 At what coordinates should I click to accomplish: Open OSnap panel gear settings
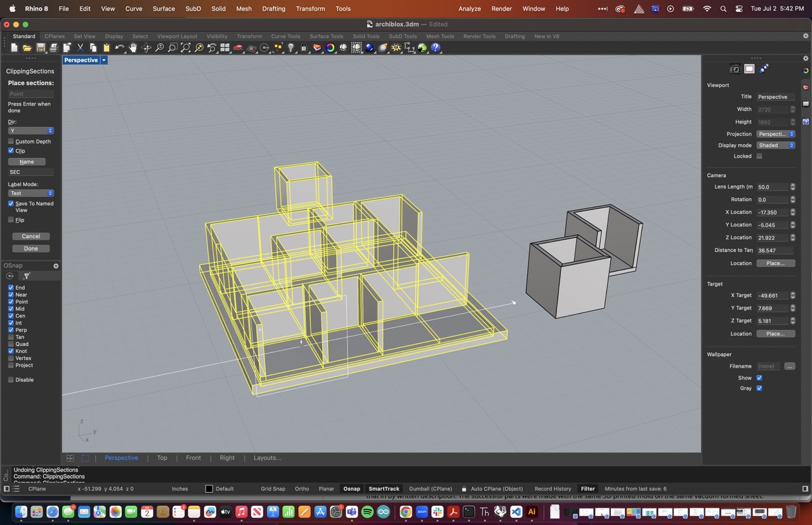pyautogui.click(x=56, y=266)
